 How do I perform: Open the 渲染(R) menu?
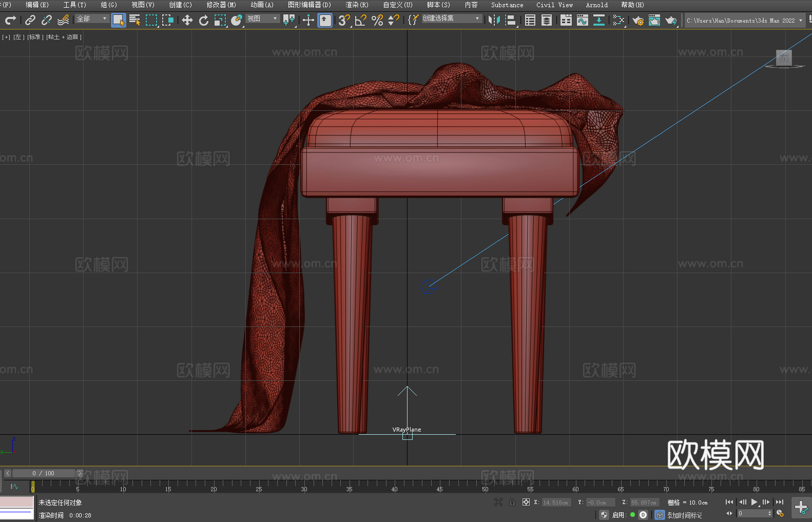pos(357,5)
